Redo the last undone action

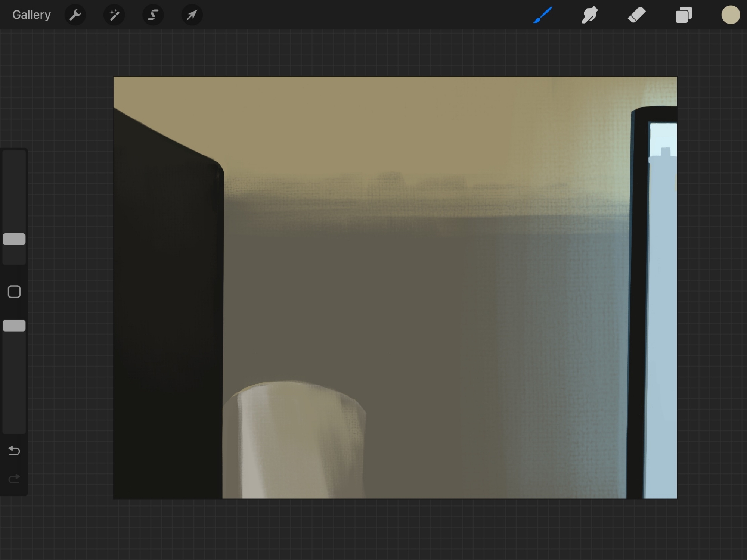[x=14, y=479]
